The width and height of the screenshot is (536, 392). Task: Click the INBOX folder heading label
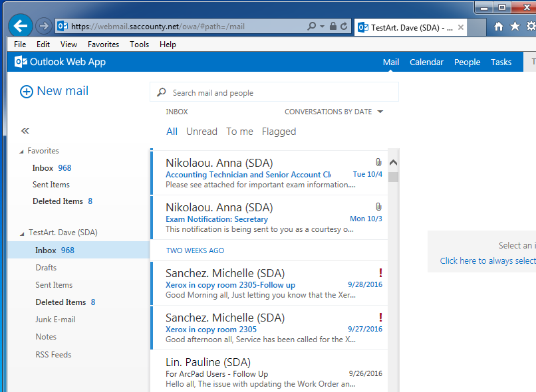pyautogui.click(x=177, y=112)
